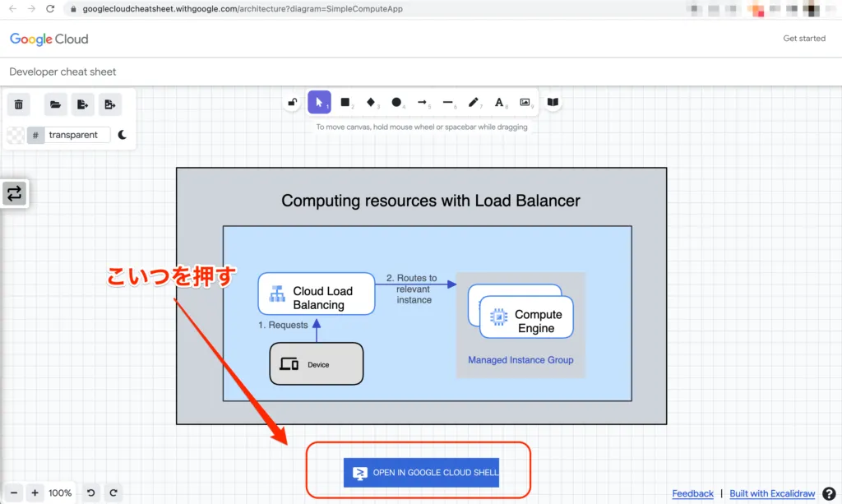The height and width of the screenshot is (504, 842).
Task: Select the Text tool
Action: (x=499, y=102)
